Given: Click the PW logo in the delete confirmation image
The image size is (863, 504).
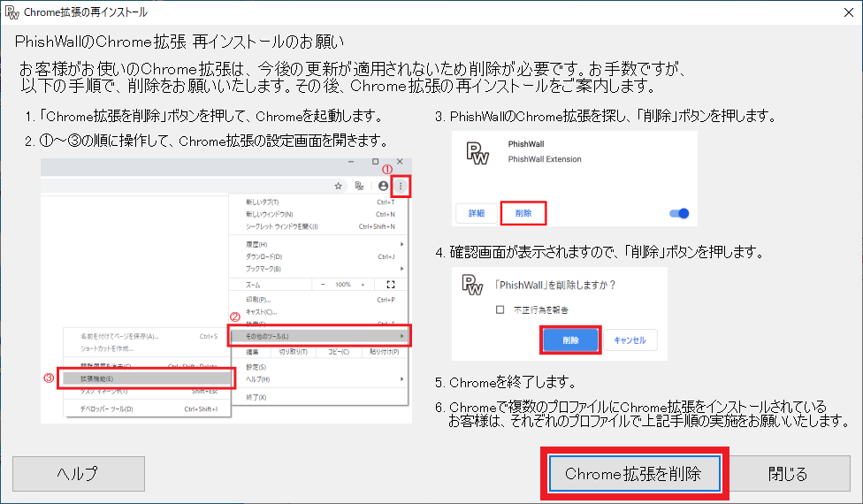Looking at the screenshot, I should 471,285.
